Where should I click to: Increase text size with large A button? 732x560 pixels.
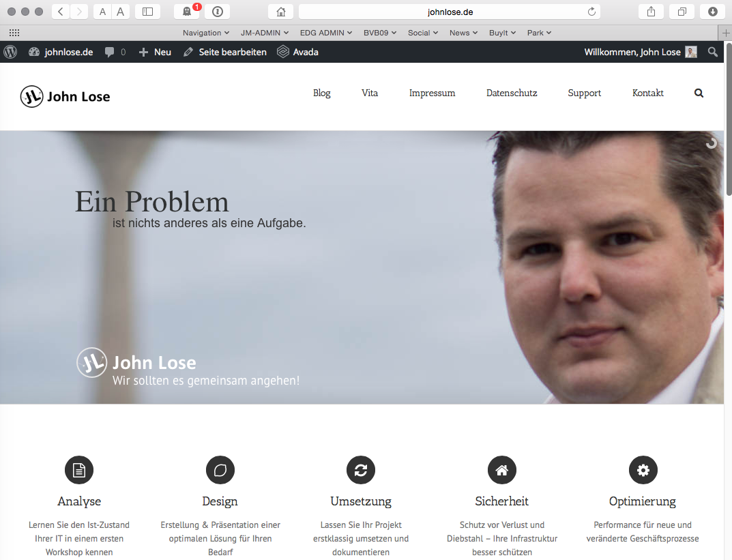pos(121,12)
